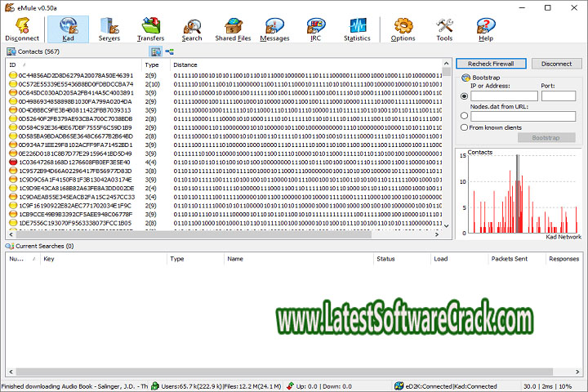Sort contacts by the Type column header
This screenshot has width=588, height=392.
pos(156,65)
